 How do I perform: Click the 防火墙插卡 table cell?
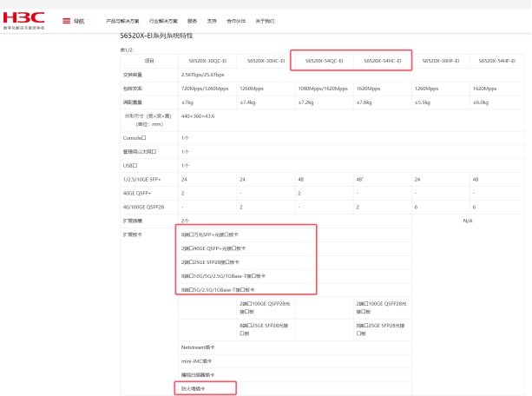tap(195, 389)
